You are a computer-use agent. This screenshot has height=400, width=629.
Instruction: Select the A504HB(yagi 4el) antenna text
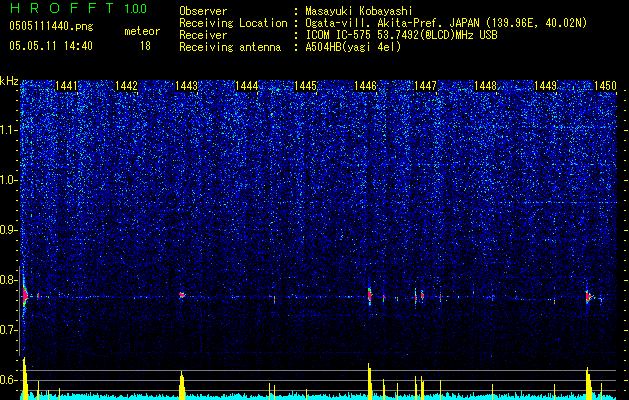353,47
